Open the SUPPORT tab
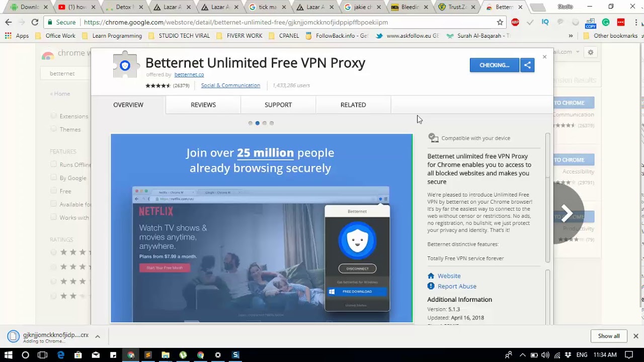The width and height of the screenshot is (644, 362). click(x=278, y=105)
